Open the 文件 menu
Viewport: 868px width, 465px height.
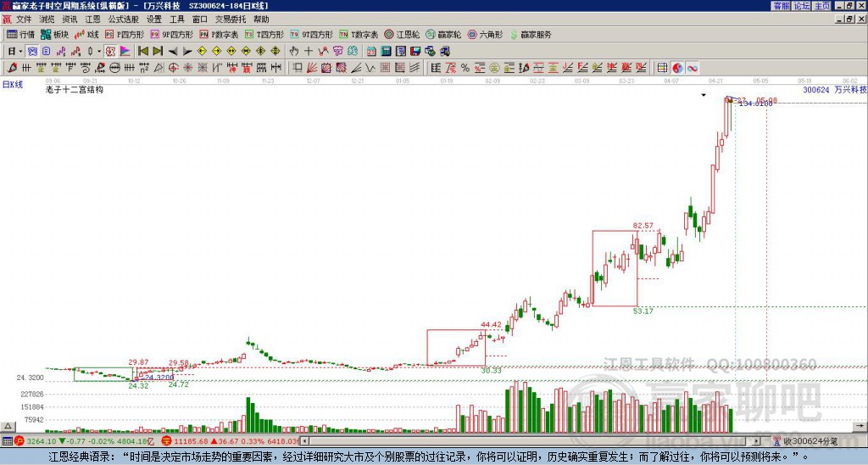(24, 20)
